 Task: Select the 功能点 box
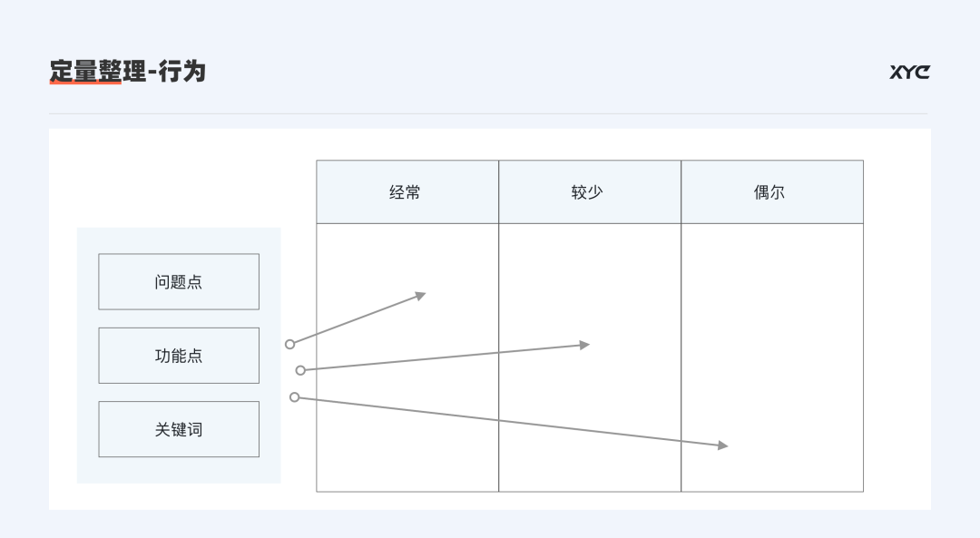coord(179,356)
